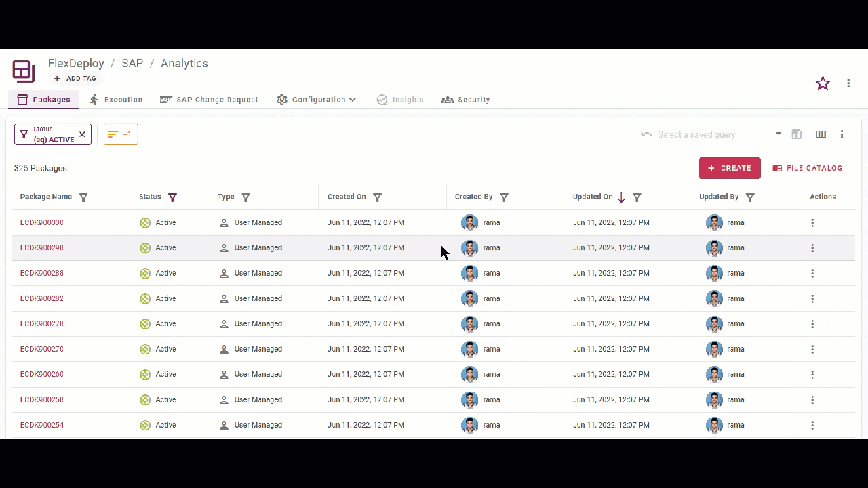Viewport: 868px width, 488px height.
Task: Click Created By avatar for ECDK900254
Action: (469, 425)
